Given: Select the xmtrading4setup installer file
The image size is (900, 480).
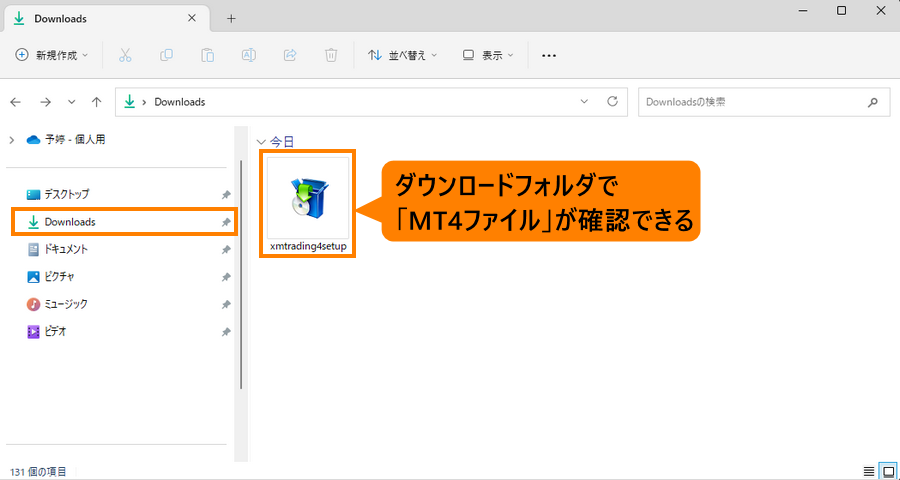Looking at the screenshot, I should click(x=308, y=204).
